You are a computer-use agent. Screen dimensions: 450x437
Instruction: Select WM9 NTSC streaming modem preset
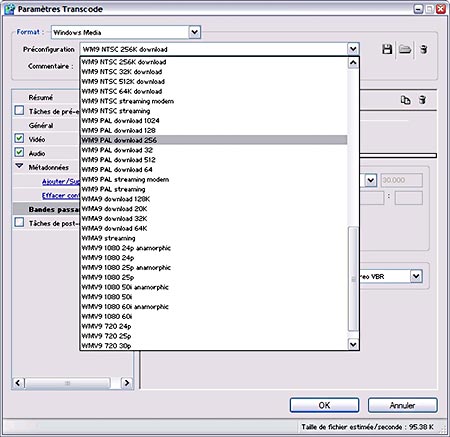tap(214, 101)
